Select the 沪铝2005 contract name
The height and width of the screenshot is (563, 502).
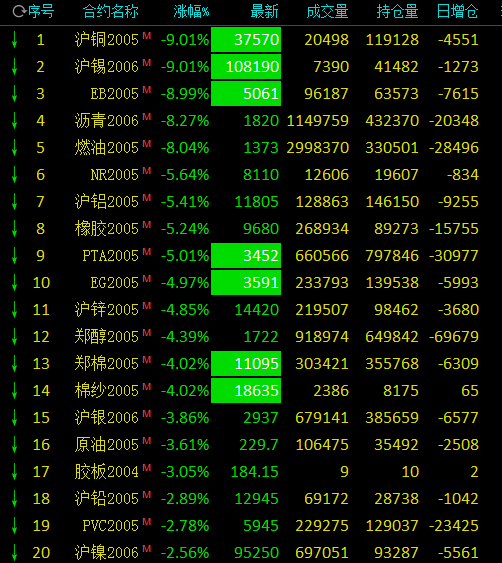point(107,201)
